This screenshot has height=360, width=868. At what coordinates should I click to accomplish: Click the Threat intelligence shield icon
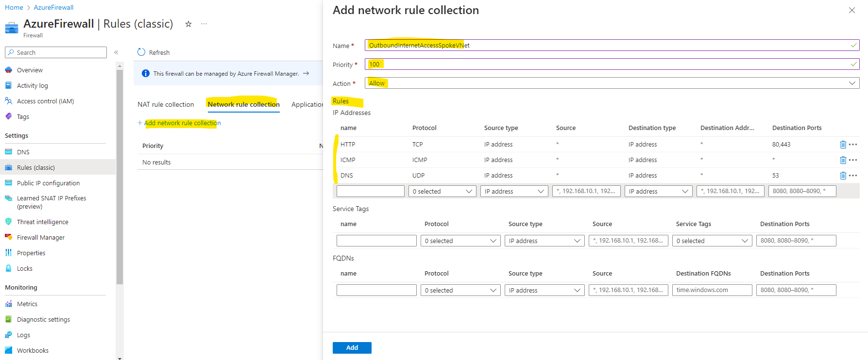point(8,222)
